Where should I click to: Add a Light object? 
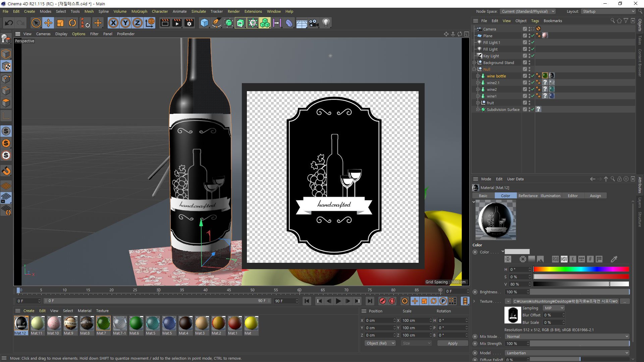326,23
